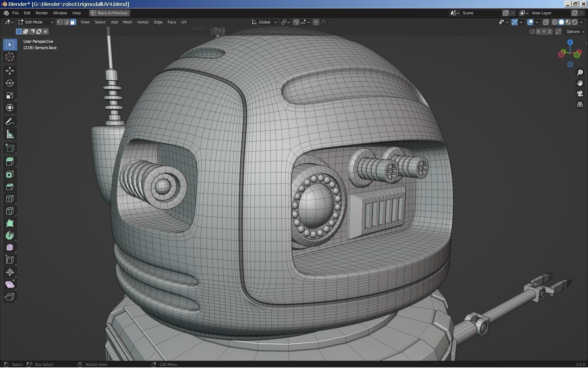Click the pan view hand icon
This screenshot has height=368, width=588.
pos(580,83)
